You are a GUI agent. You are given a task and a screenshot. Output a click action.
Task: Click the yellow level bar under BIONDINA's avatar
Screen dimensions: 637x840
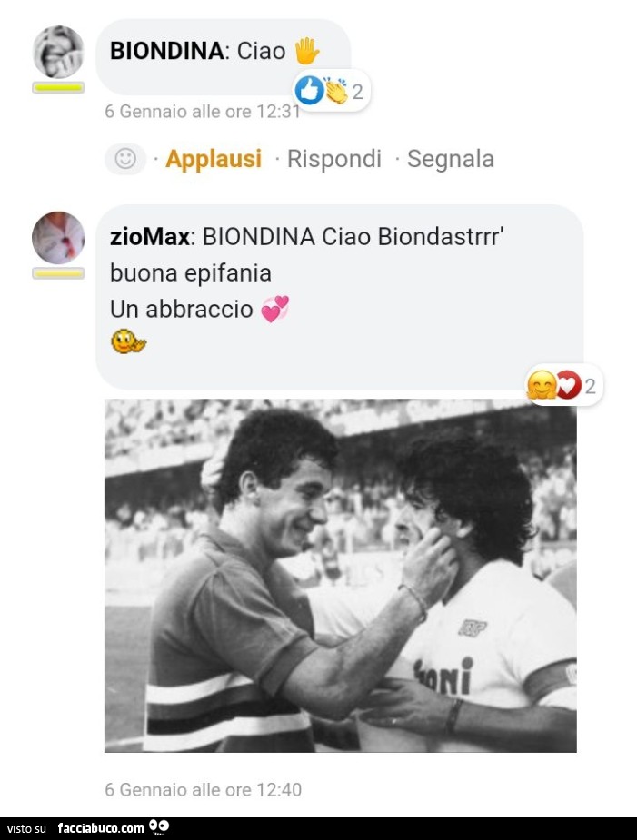point(58,88)
